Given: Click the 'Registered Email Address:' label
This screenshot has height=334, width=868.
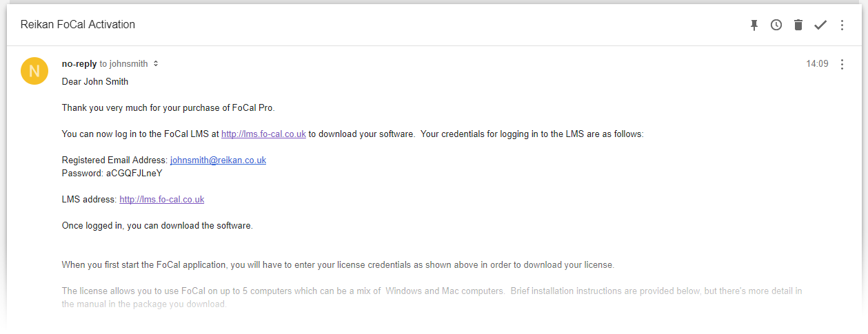Looking at the screenshot, I should point(115,160).
